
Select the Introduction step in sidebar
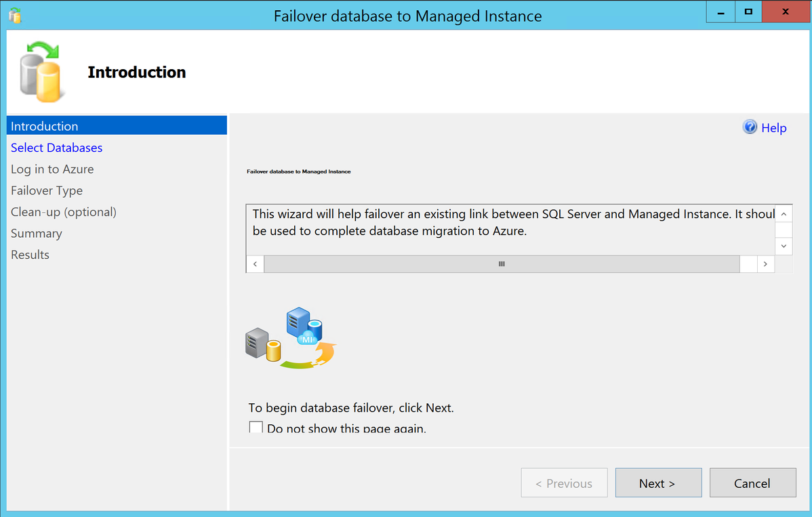pyautogui.click(x=117, y=126)
